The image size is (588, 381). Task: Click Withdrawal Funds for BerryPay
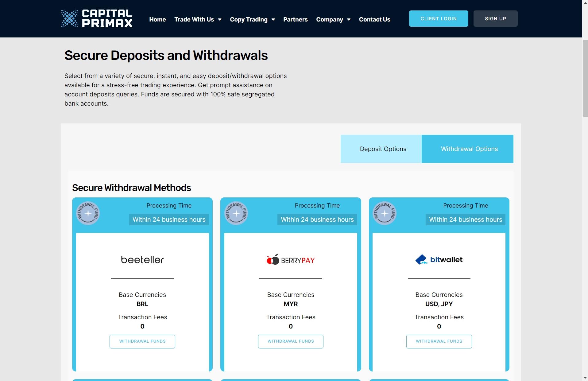point(291,341)
